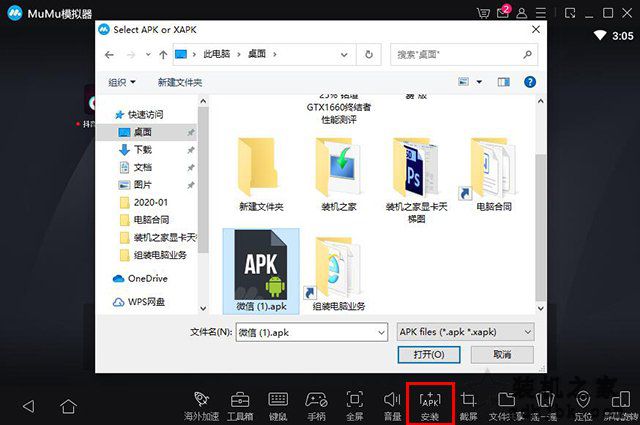Select the 装机之家 folder

click(x=338, y=174)
